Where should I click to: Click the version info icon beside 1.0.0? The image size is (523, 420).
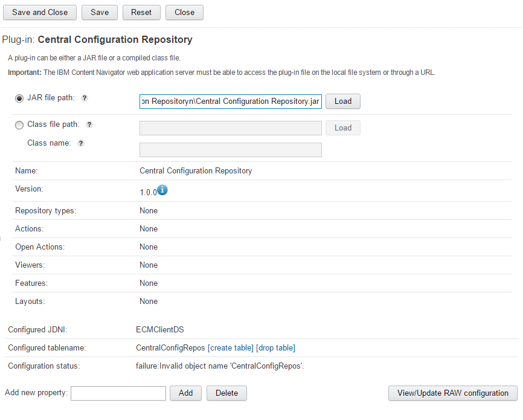162,190
